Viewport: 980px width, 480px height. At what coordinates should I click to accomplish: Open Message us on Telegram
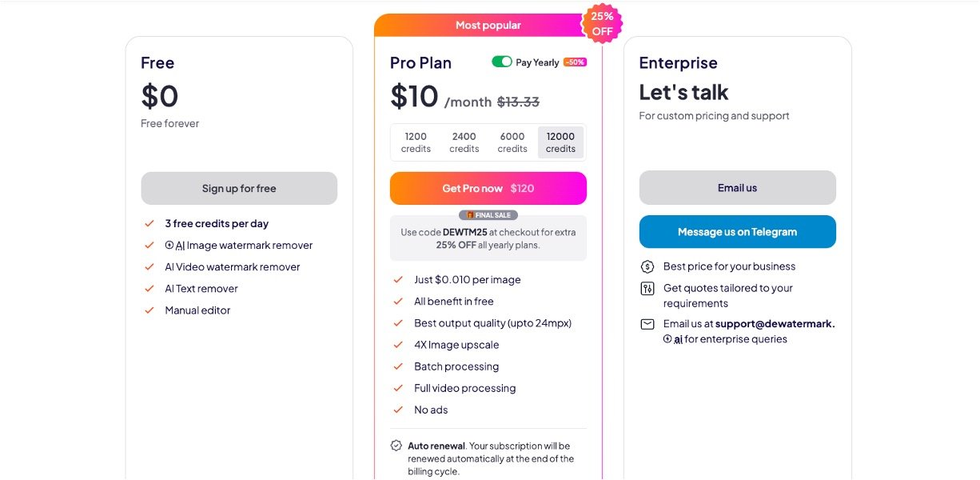pos(737,232)
